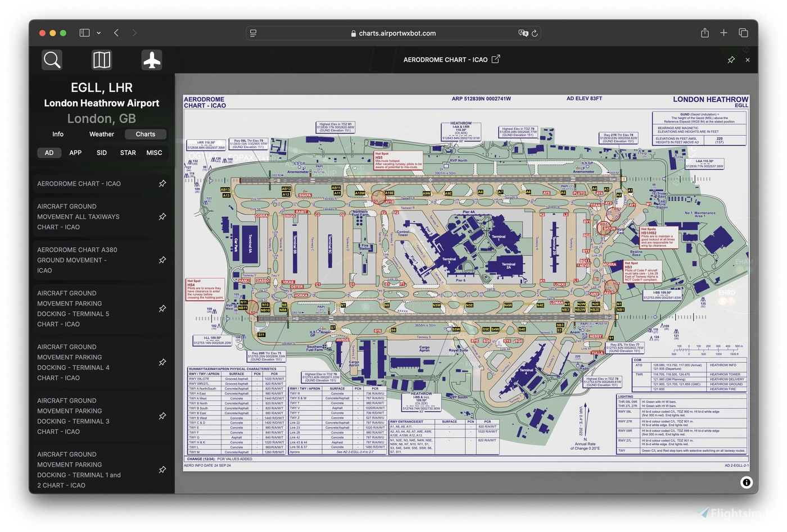Image resolution: width=787 pixels, height=532 pixels.
Task: Open chart in external window via pop-out icon
Action: [x=496, y=59]
